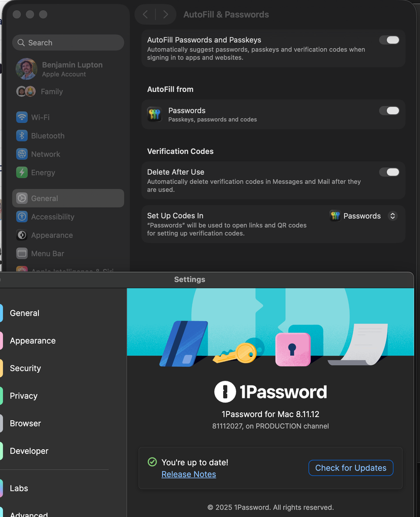Turn off Delete After Use toggle
The width and height of the screenshot is (420, 517).
pos(389,172)
